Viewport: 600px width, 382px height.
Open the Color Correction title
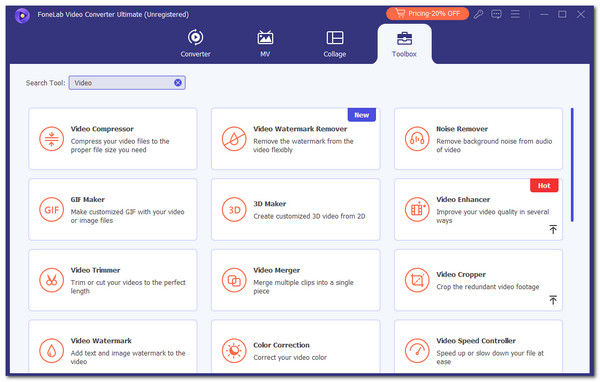(x=281, y=345)
